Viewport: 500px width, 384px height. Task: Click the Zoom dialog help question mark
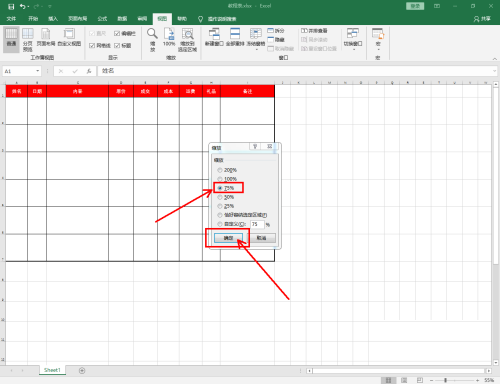[x=255, y=147]
